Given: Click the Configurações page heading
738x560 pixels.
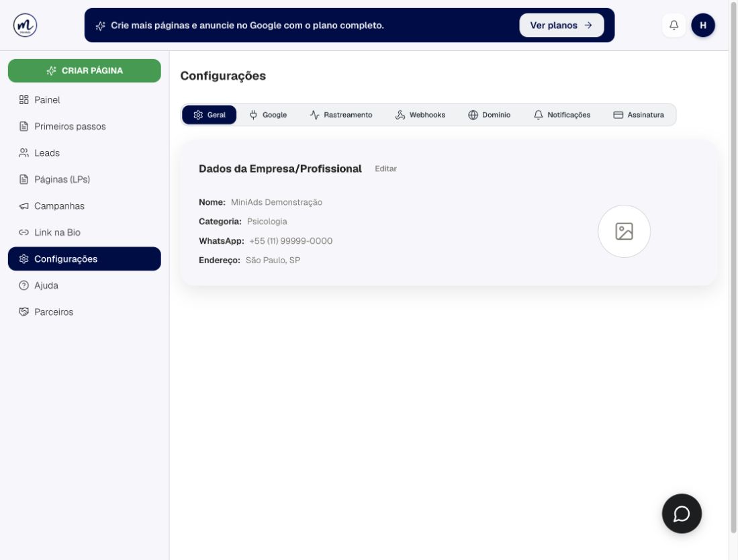Looking at the screenshot, I should click(x=223, y=76).
